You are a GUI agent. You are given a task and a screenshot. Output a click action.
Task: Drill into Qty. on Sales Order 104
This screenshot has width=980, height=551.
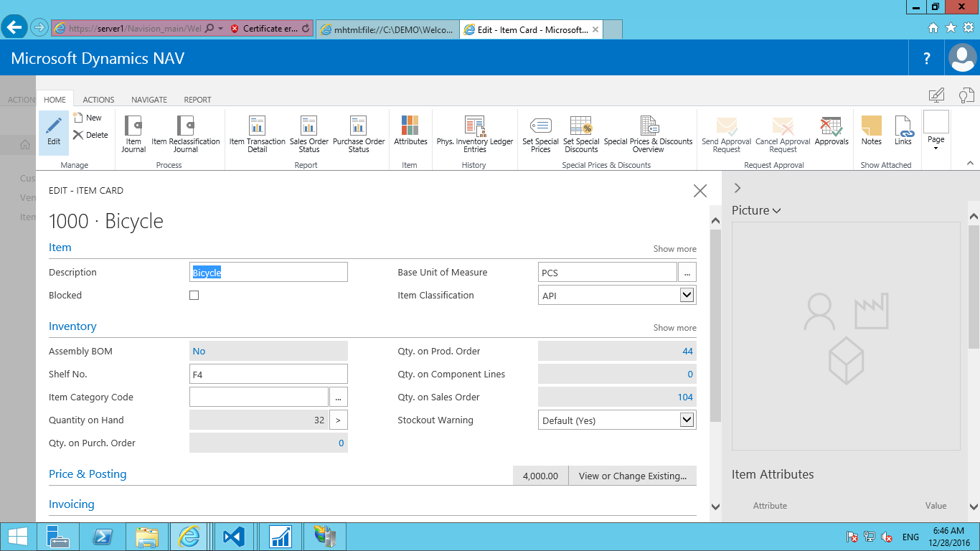point(685,397)
